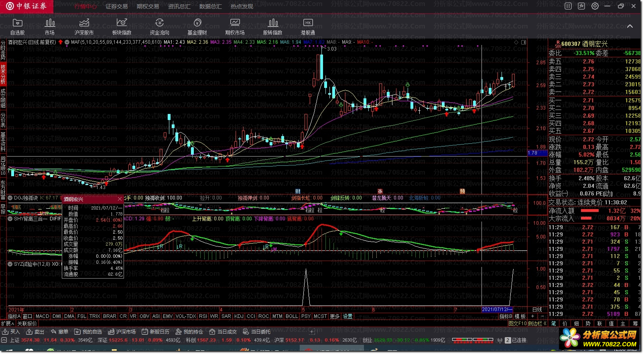Open the settings gear icon

coord(595,6)
